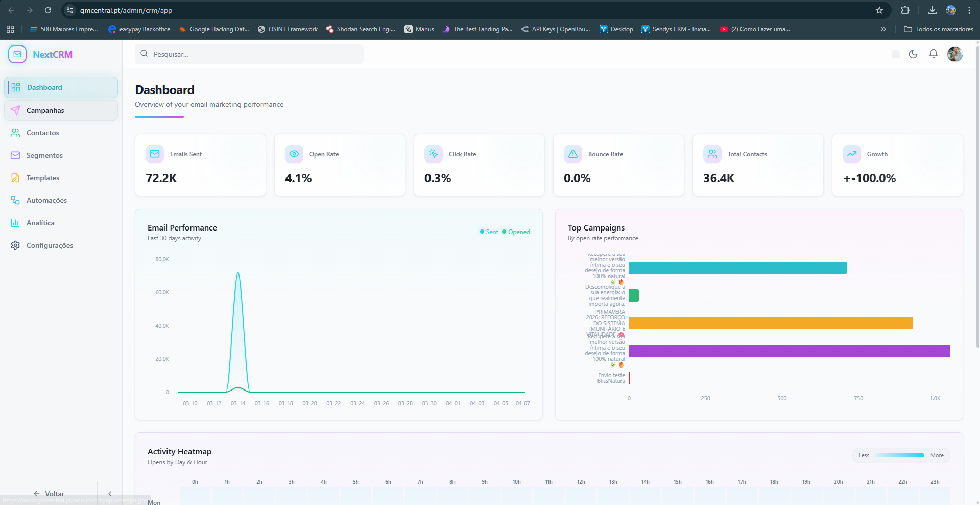Open Todos os marcadores folder
980x505 pixels.
click(938, 29)
